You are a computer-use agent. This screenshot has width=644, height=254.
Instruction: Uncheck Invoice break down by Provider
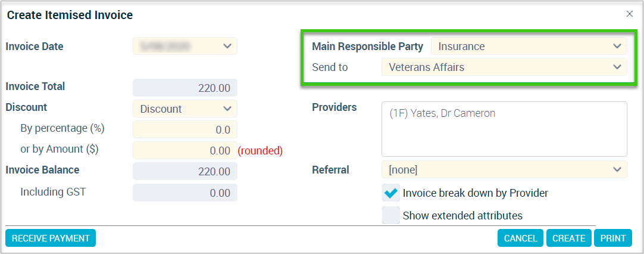[x=390, y=193]
